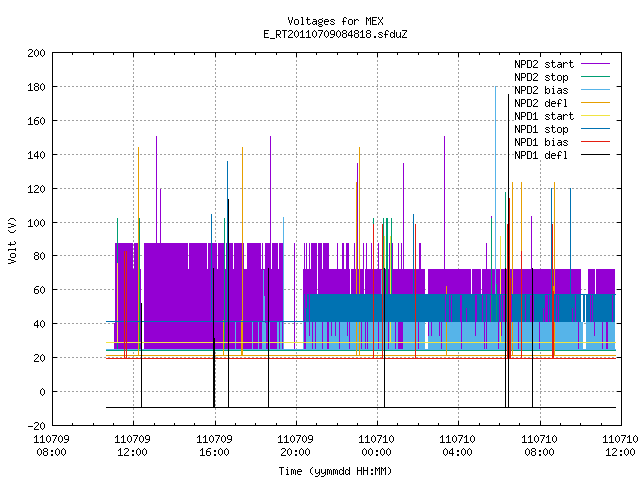Image resolution: width=640 pixels, height=480 pixels.
Task: Click the 'Time (yymmdd HH:MM)' x-axis label
Action: pos(335,471)
